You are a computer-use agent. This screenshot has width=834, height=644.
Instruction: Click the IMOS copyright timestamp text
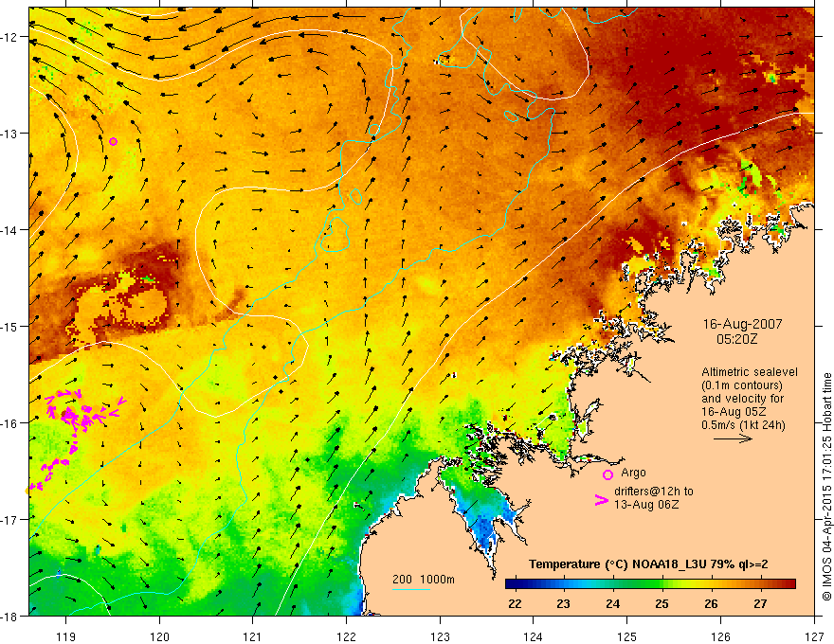tap(826, 488)
